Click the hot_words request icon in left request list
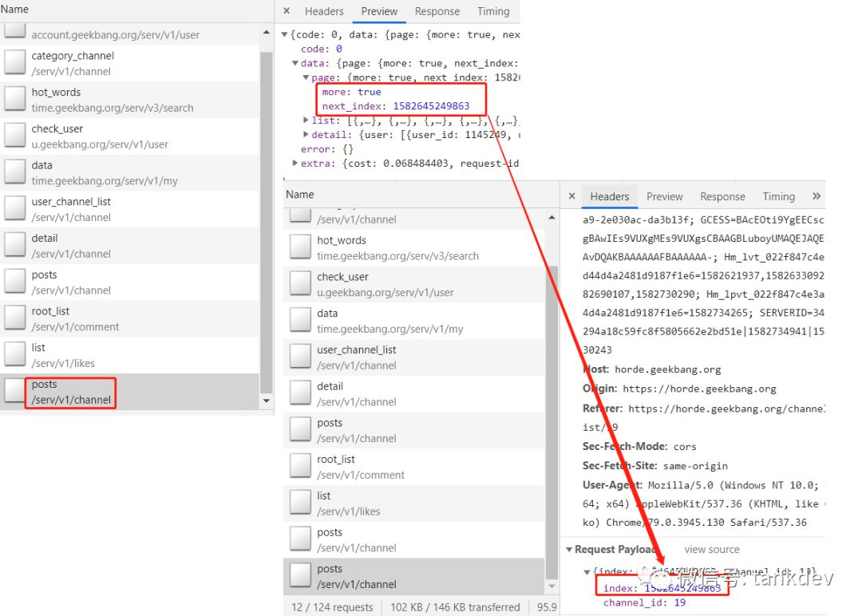The image size is (862, 616). [x=15, y=99]
